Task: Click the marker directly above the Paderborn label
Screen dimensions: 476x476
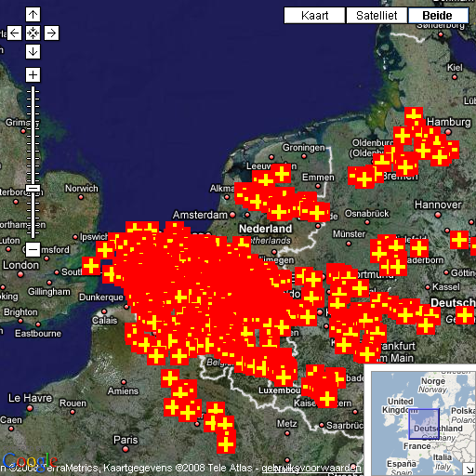Action: point(419,248)
